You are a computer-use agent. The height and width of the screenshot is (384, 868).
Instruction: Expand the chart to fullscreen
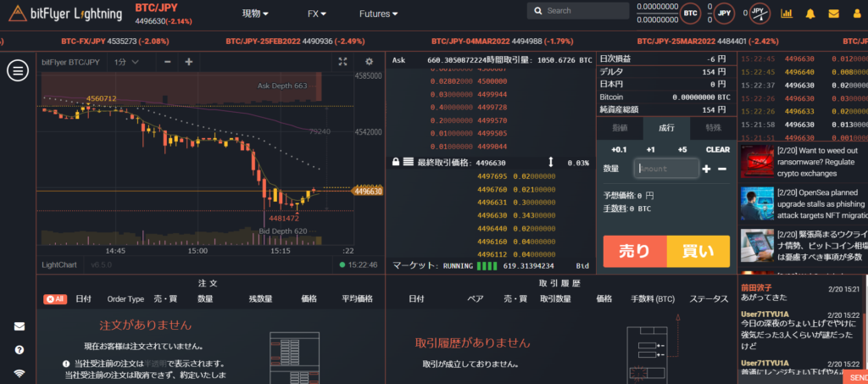pos(342,62)
